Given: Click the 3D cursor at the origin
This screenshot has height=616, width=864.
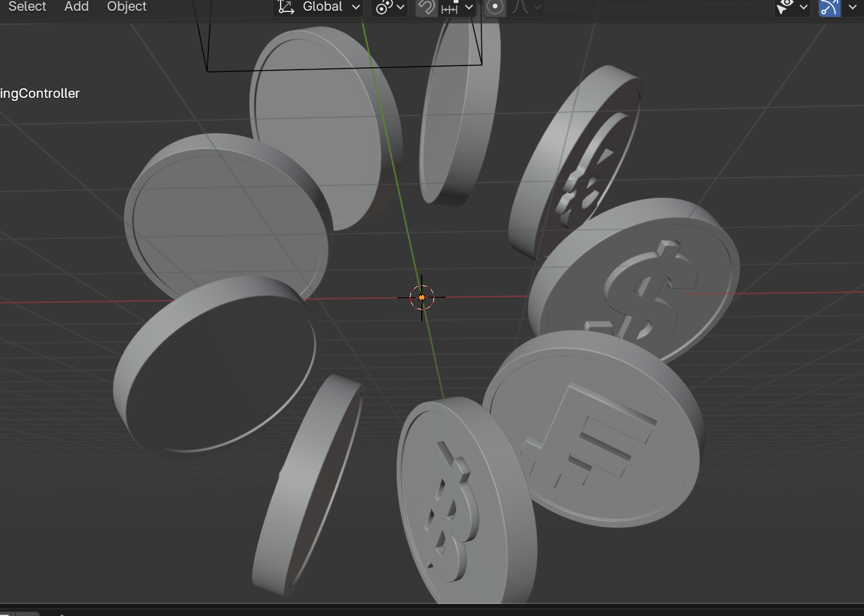Looking at the screenshot, I should pos(422,297).
